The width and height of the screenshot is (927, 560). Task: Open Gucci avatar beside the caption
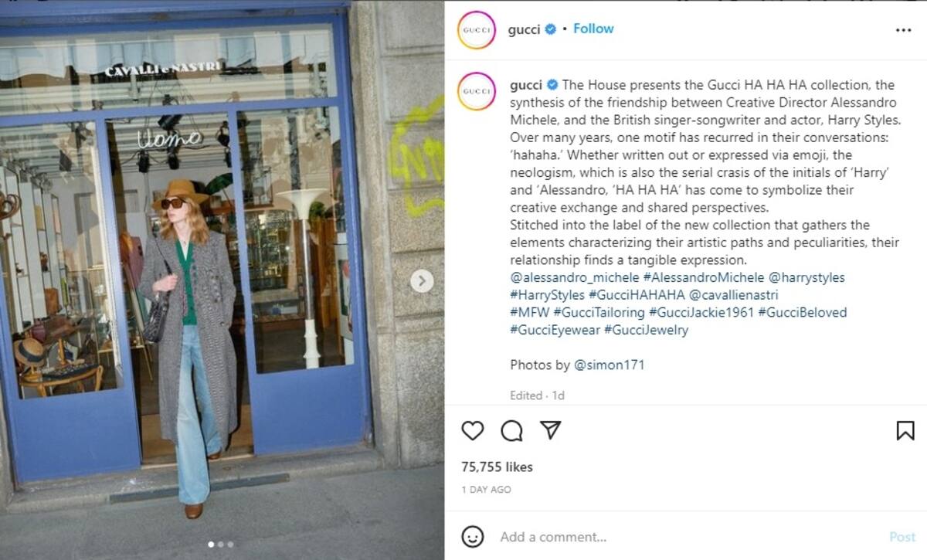(477, 91)
